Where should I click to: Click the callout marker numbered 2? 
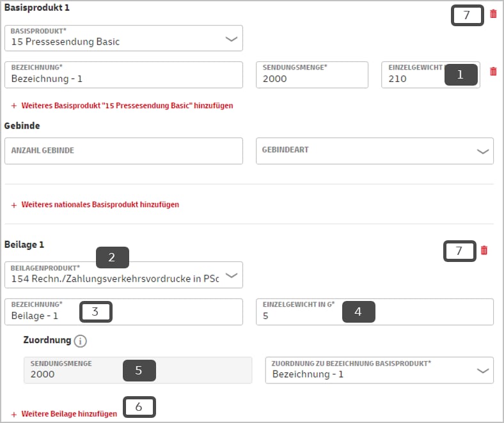pos(112,258)
